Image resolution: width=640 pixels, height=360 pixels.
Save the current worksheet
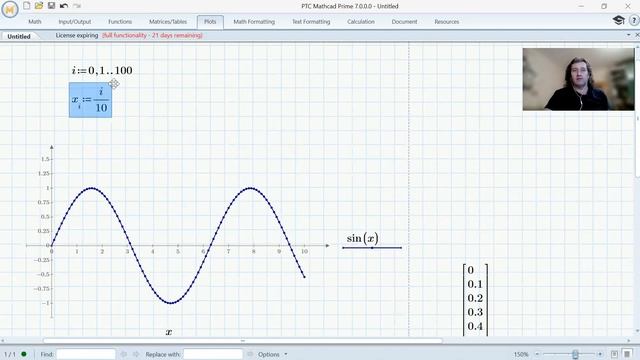click(x=51, y=6)
